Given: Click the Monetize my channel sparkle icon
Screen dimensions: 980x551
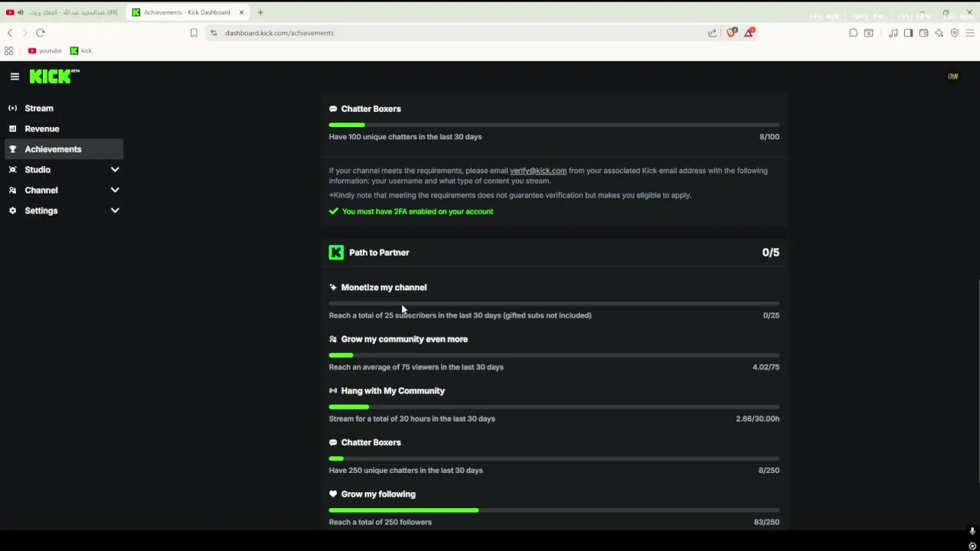Looking at the screenshot, I should [333, 288].
